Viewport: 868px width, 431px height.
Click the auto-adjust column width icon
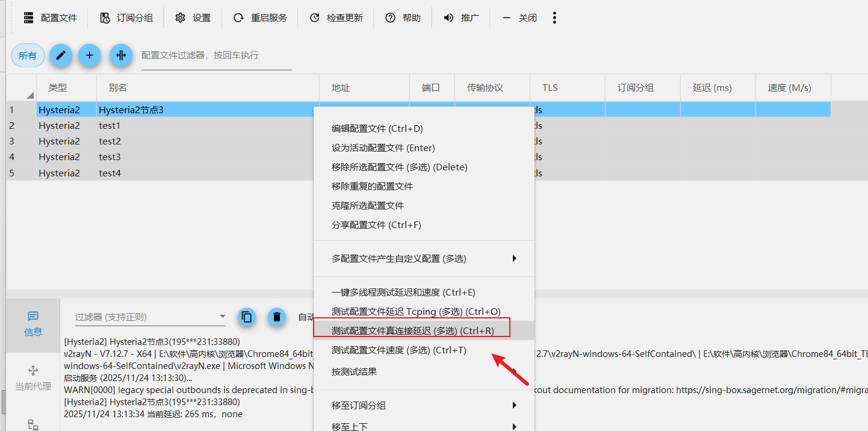(121, 55)
